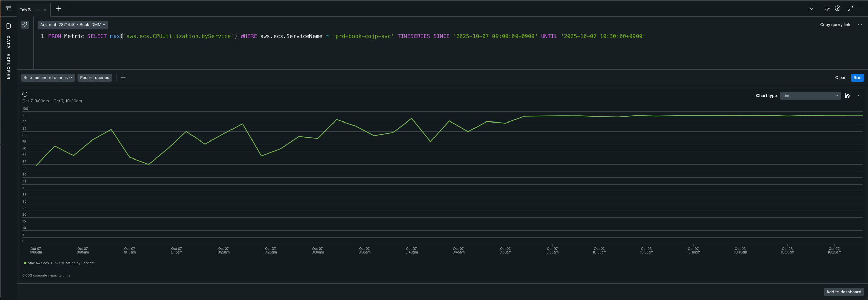Click the 0.002 compute capacity units text
Viewport: 868px width, 300px height.
tap(46, 275)
